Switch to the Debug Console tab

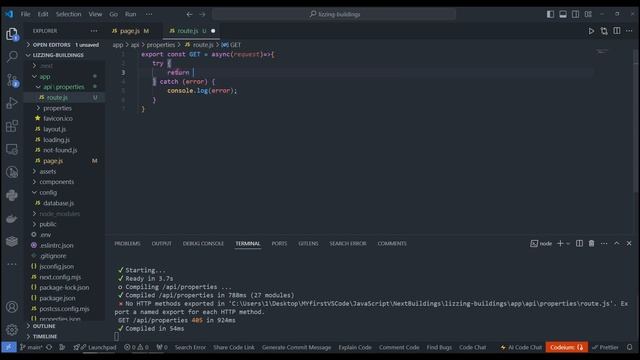(203, 244)
